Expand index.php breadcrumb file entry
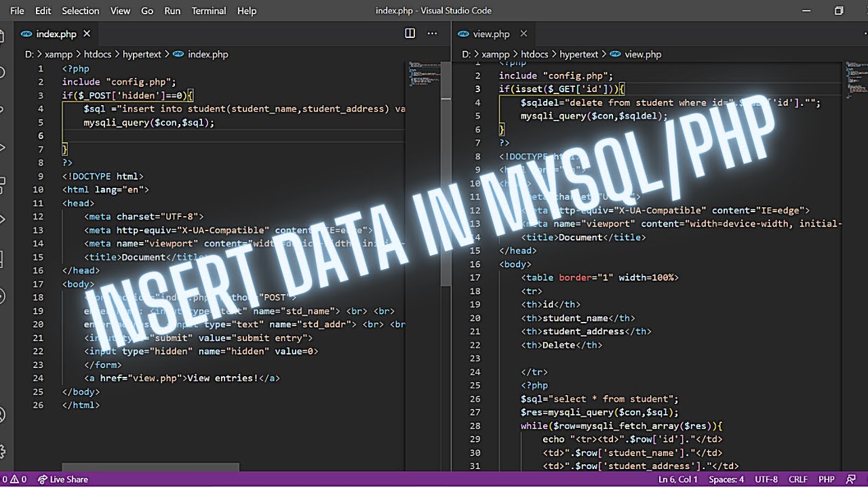Image resolution: width=868 pixels, height=488 pixels. (x=201, y=54)
